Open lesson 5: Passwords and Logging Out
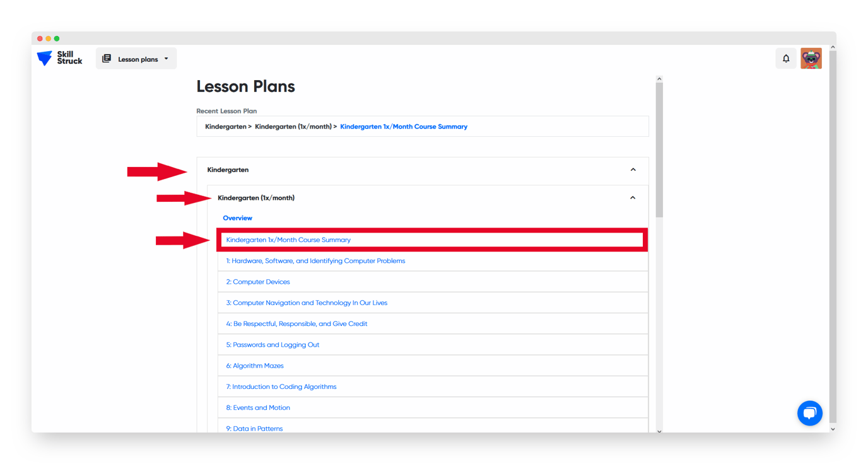Viewport: 868px width, 464px height. [x=273, y=344]
